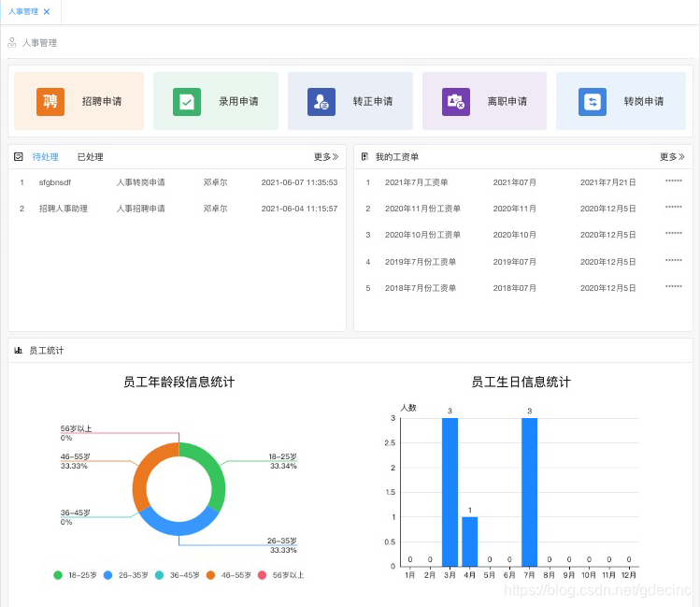
Task: Click the 7月 bar in birthday chart
Action: tap(529, 492)
